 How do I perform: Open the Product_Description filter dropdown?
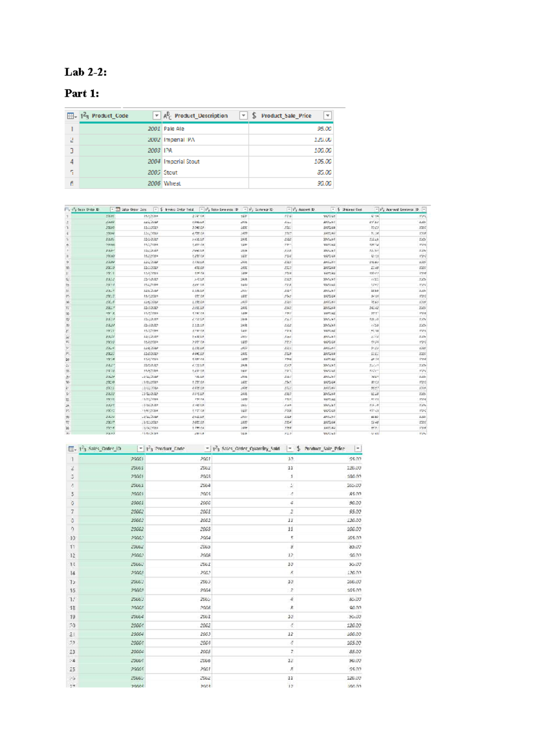point(243,116)
